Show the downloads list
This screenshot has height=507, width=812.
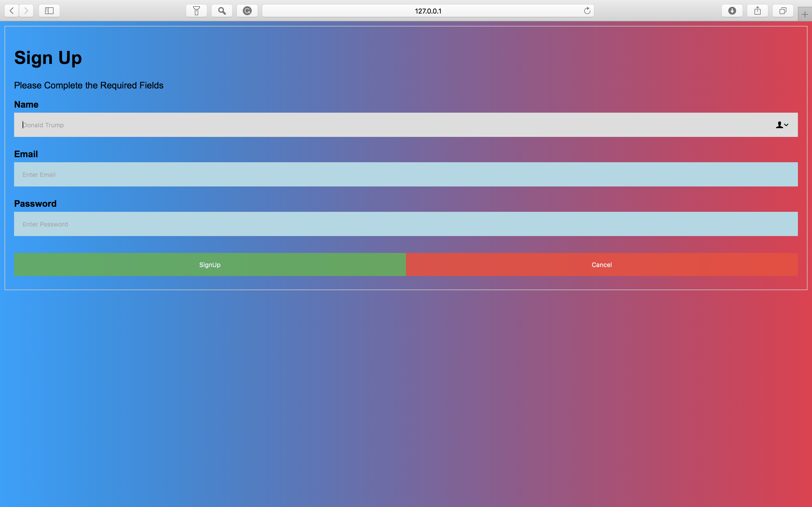coord(732,11)
